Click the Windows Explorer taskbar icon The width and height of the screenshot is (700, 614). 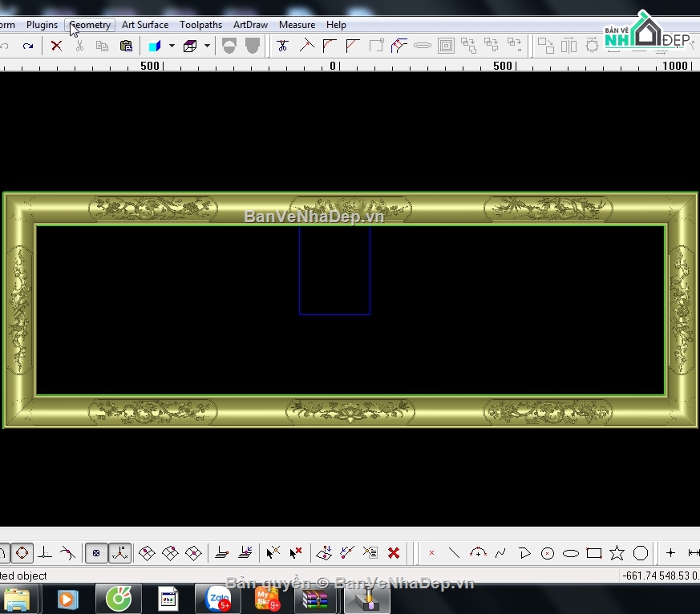tap(17, 599)
